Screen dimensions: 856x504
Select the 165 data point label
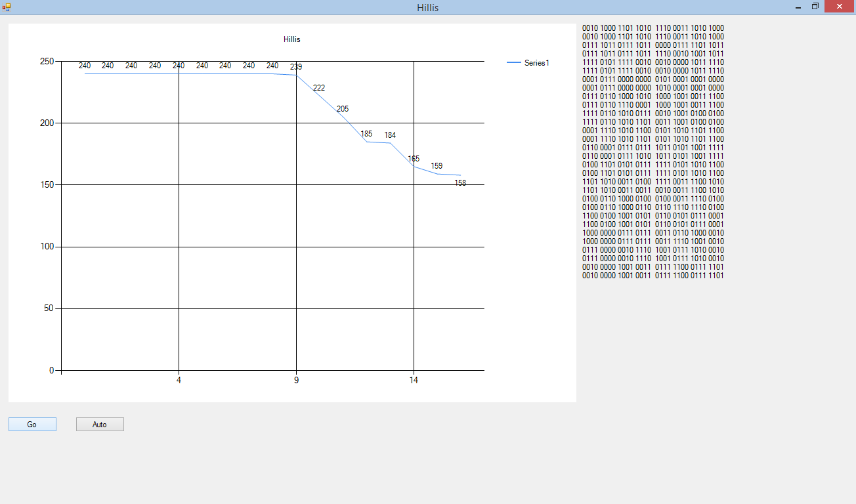point(414,159)
